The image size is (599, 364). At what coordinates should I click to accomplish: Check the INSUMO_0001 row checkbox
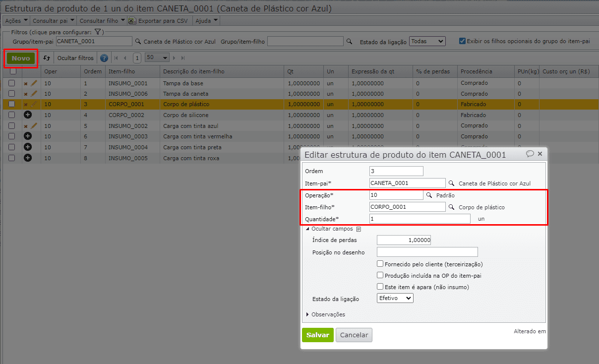pyautogui.click(x=12, y=83)
